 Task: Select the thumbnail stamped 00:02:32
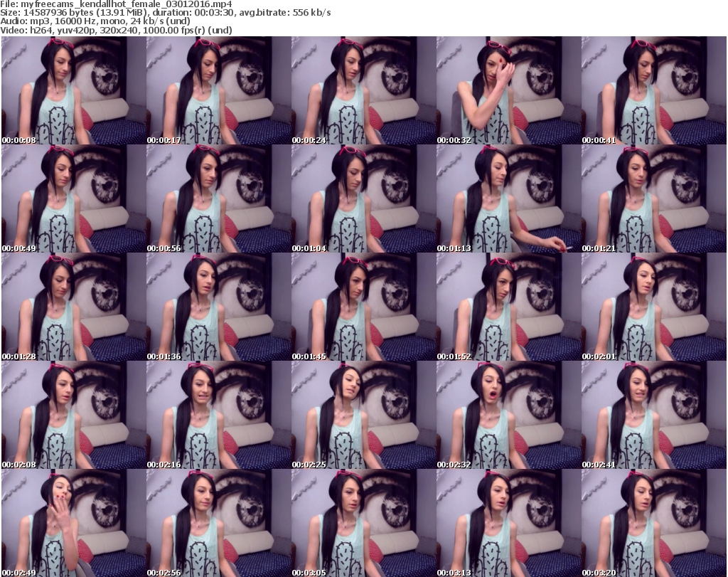tap(508, 415)
